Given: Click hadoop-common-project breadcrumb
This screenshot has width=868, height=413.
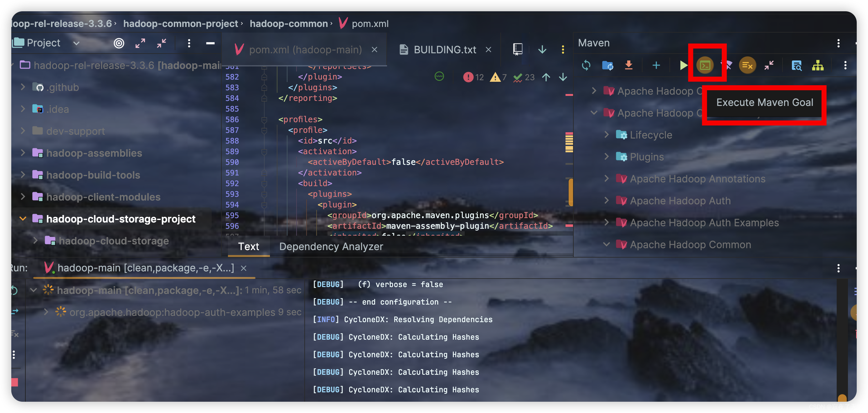Looking at the screenshot, I should [181, 24].
